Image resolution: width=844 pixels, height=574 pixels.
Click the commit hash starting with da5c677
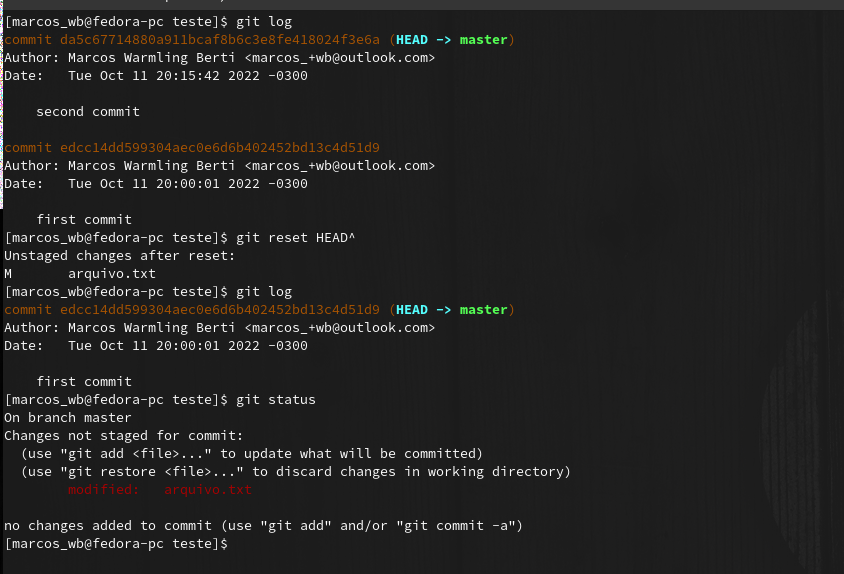point(220,40)
